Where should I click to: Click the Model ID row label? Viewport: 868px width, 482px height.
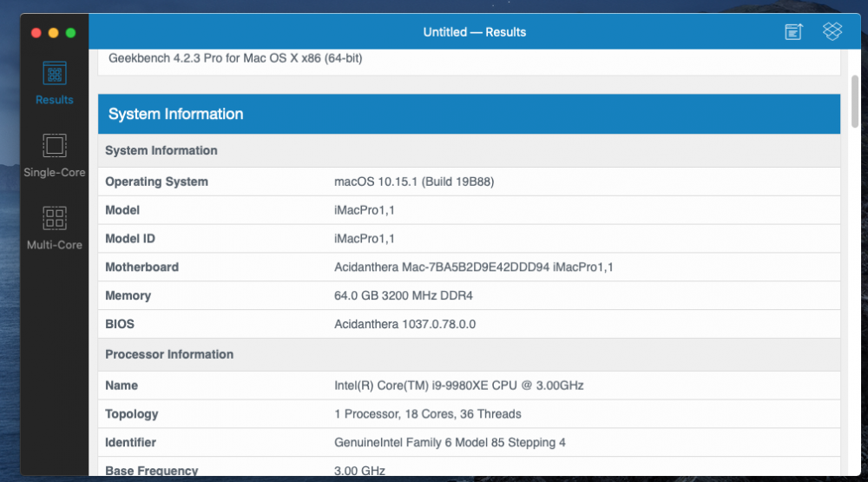coord(130,239)
